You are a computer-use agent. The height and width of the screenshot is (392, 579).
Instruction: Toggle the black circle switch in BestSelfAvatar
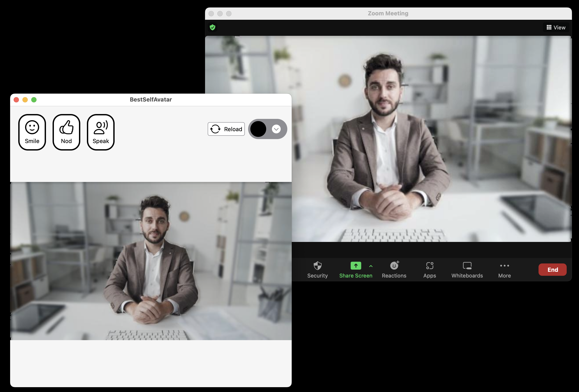click(258, 129)
